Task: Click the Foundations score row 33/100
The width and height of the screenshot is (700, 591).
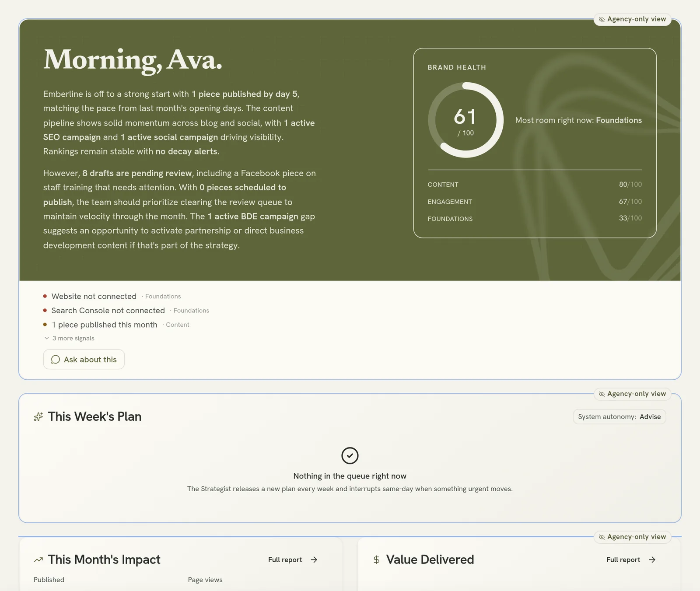Action: 535,218
